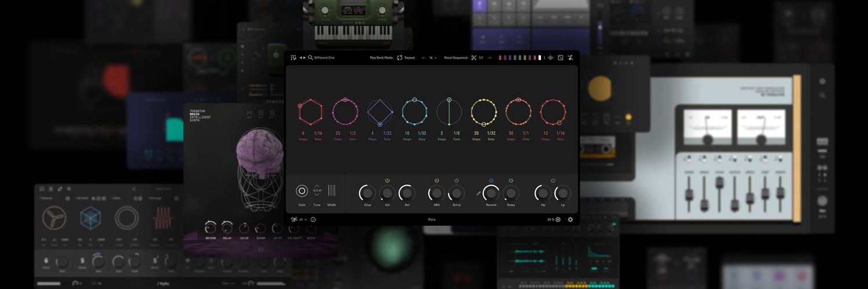
Task: Select the blue diamond 4-step sequencer
Action: [380, 112]
